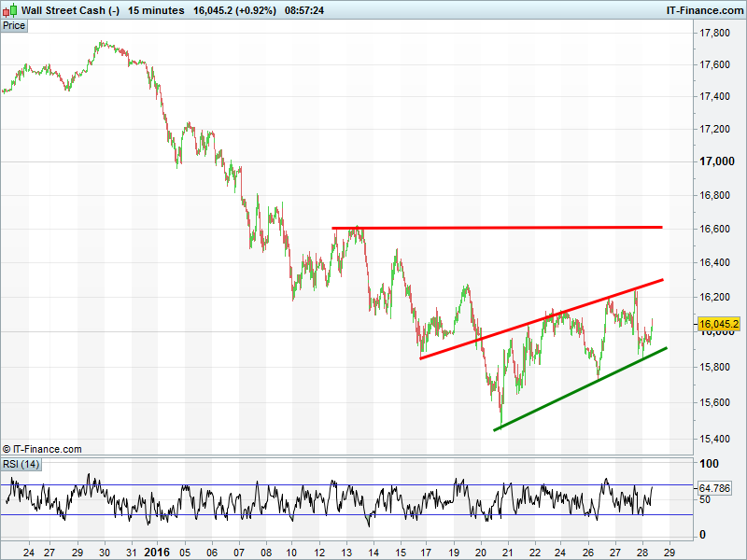Click the RSI 50 level axis label

(708, 500)
